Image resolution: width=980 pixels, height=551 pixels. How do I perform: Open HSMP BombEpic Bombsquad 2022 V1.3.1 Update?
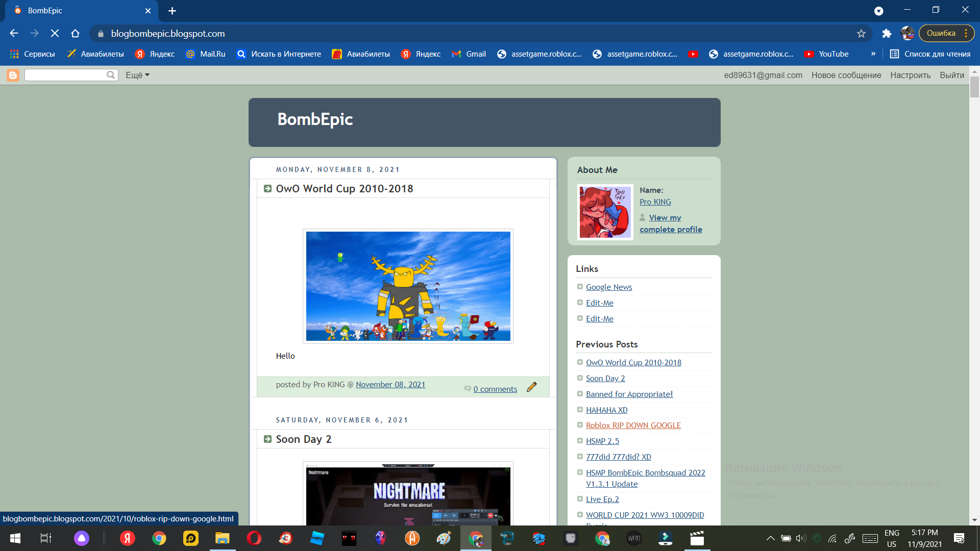point(646,479)
